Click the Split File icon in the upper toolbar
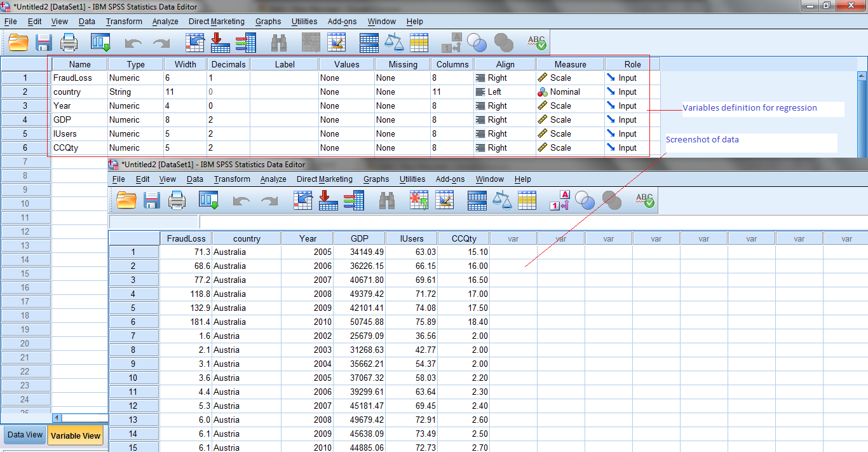Image resolution: width=868 pixels, height=452 pixels. 369,43
